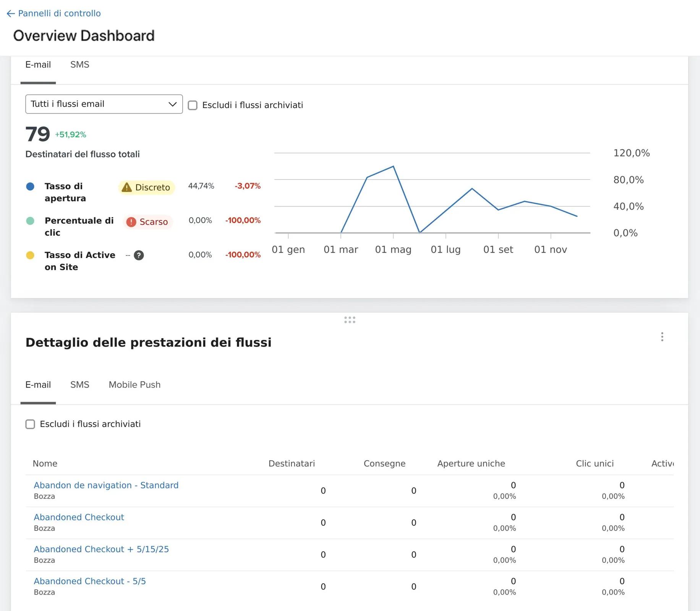Click the back arrow to Pannelli di controllo

coord(11,14)
